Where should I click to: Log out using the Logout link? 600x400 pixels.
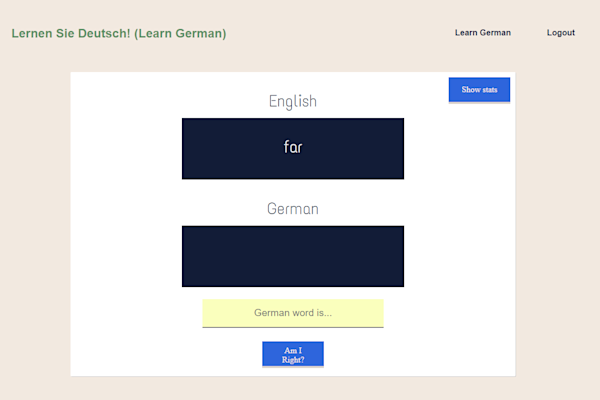(x=561, y=33)
